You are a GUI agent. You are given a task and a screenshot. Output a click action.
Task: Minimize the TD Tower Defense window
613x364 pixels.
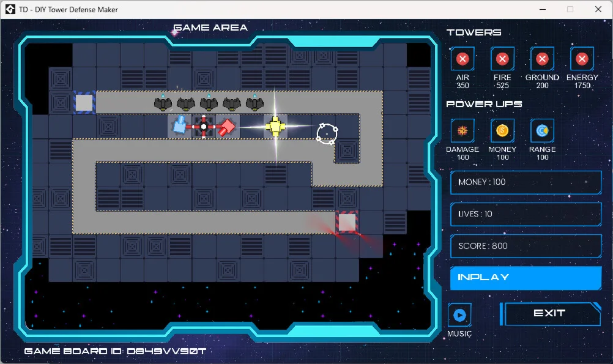(543, 9)
